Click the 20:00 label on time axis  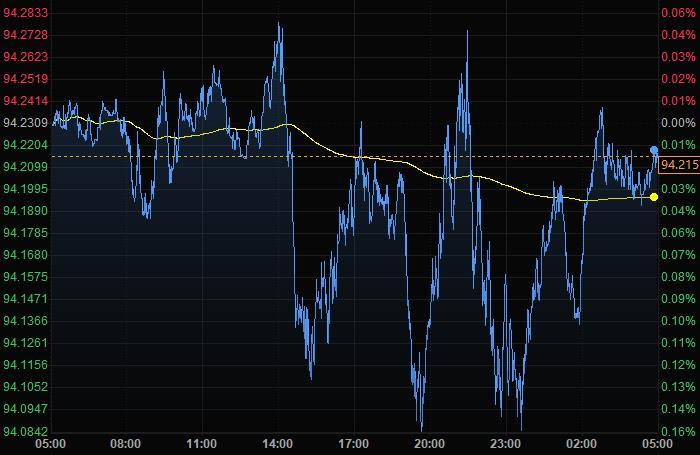click(x=430, y=443)
